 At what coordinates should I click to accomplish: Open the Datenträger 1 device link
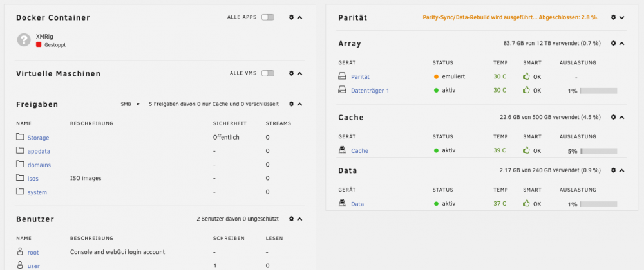(370, 91)
